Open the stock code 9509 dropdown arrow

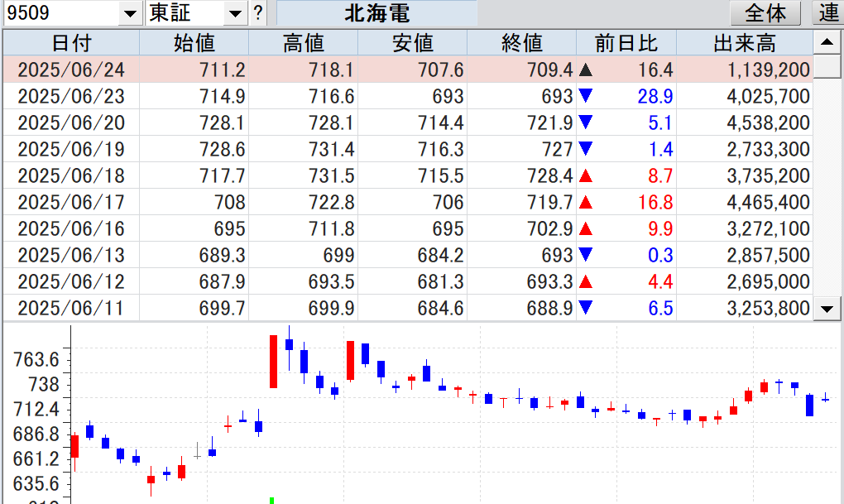pos(130,13)
